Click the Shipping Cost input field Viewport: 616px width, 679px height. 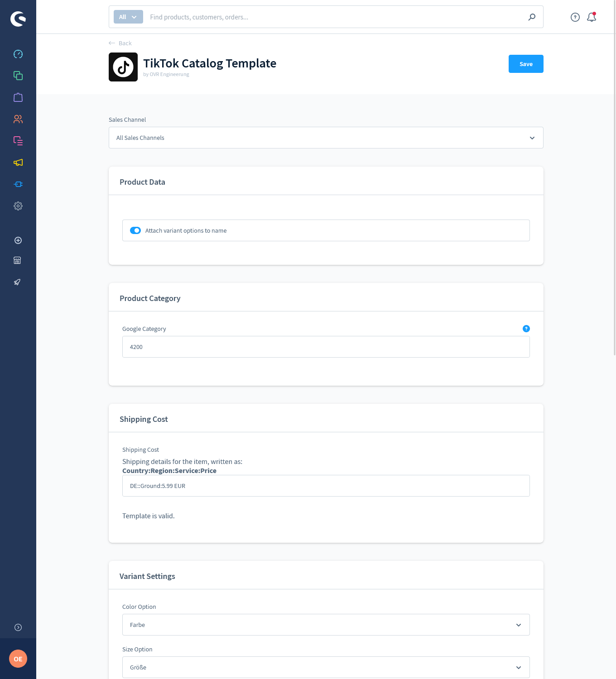[326, 486]
